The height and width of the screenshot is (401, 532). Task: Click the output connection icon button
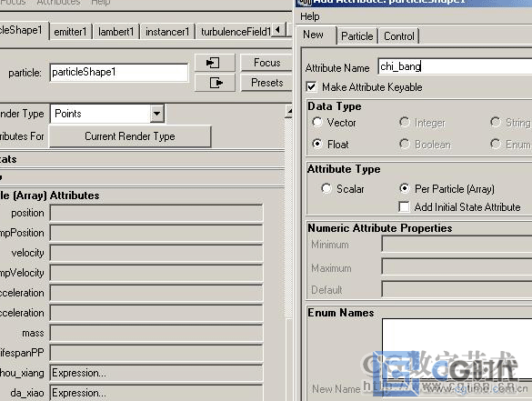[215, 83]
